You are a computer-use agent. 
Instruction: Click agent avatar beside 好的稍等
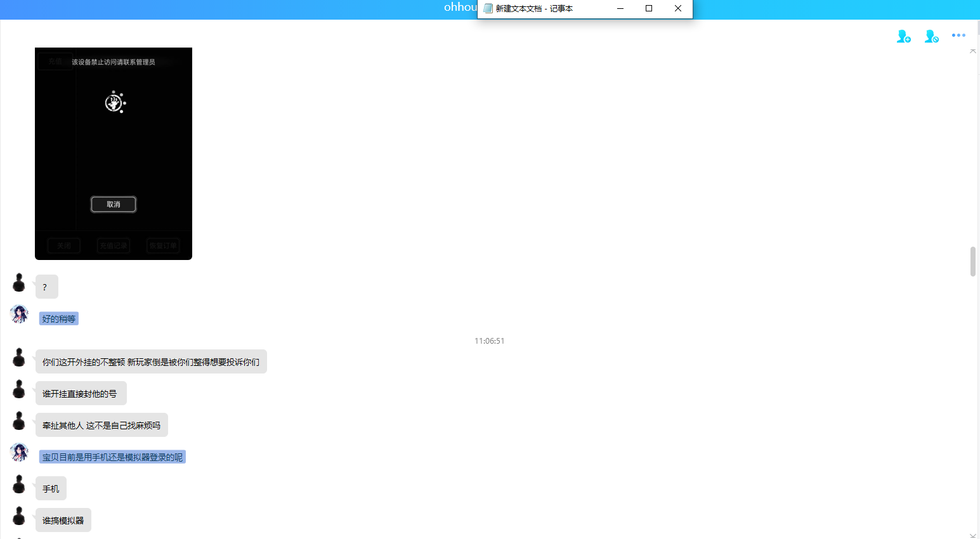pyautogui.click(x=19, y=314)
